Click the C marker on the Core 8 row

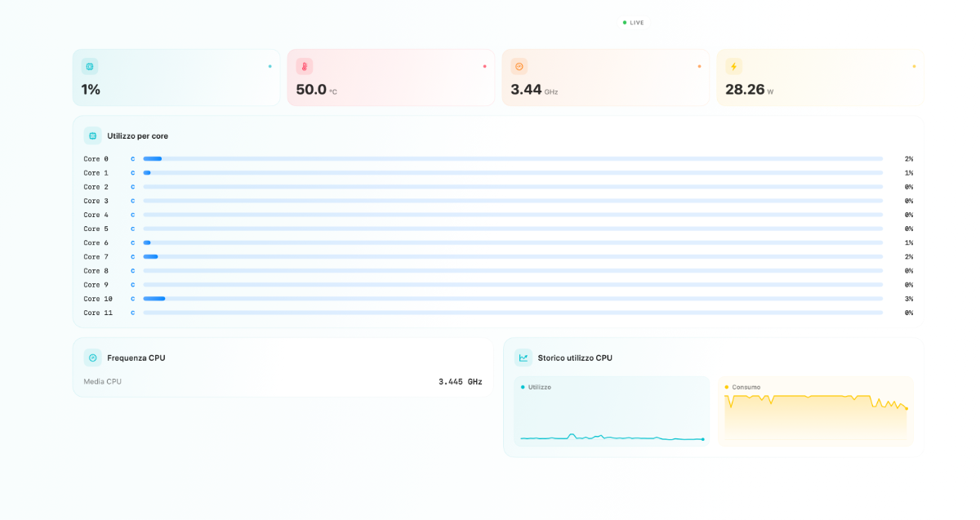pos(133,271)
